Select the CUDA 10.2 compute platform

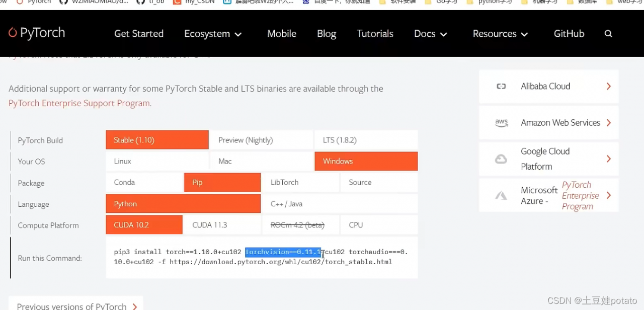click(144, 225)
